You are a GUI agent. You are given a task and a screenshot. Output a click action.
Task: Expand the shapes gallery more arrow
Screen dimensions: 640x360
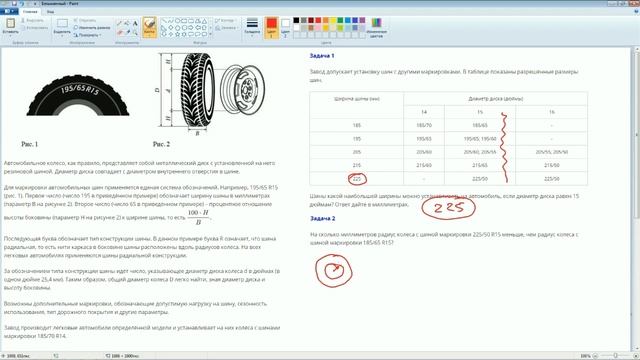click(210, 34)
